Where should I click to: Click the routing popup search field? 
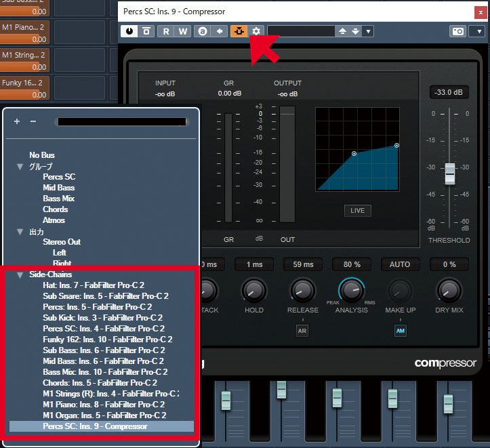click(122, 122)
